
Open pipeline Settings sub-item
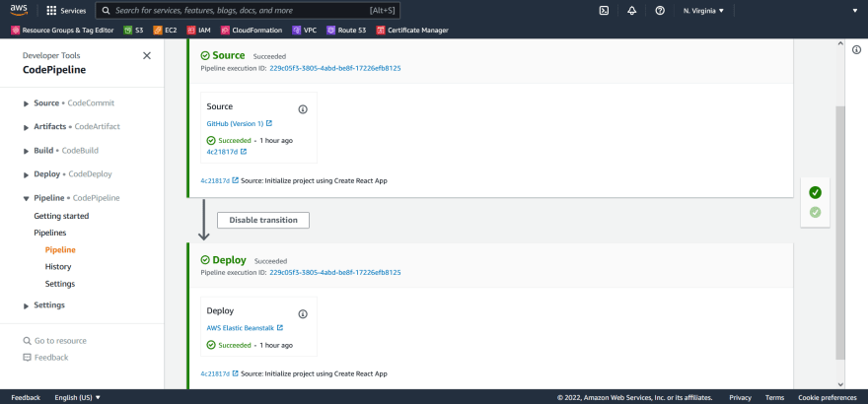click(60, 284)
